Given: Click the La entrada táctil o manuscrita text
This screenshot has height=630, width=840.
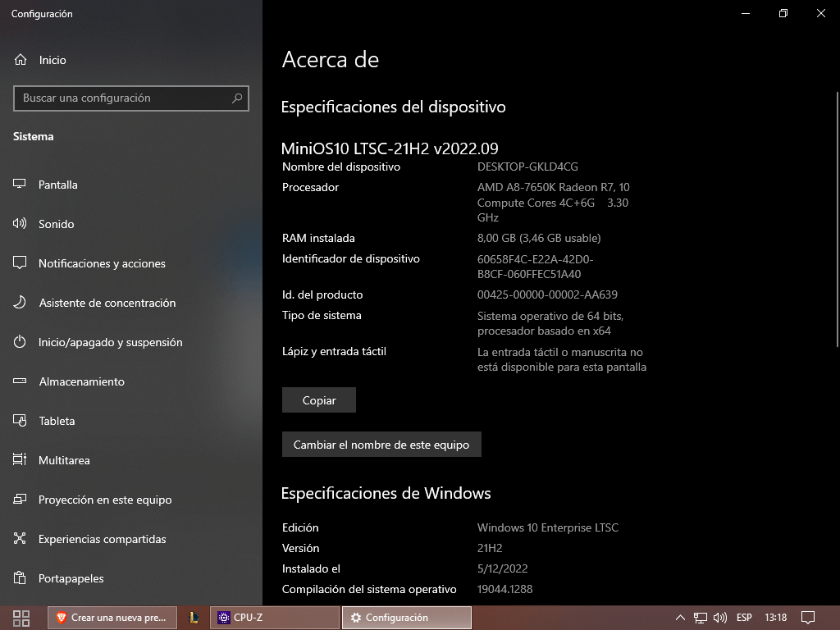Looking at the screenshot, I should (x=561, y=359).
